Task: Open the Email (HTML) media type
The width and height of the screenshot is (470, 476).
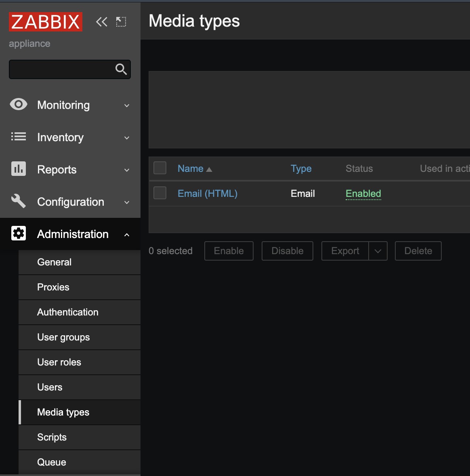Action: [208, 193]
